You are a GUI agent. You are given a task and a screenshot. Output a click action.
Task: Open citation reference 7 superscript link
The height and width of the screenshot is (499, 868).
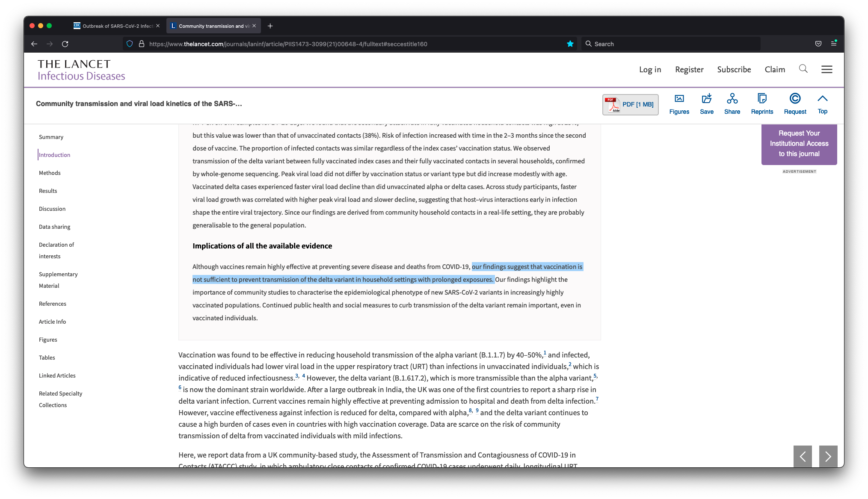click(x=597, y=399)
